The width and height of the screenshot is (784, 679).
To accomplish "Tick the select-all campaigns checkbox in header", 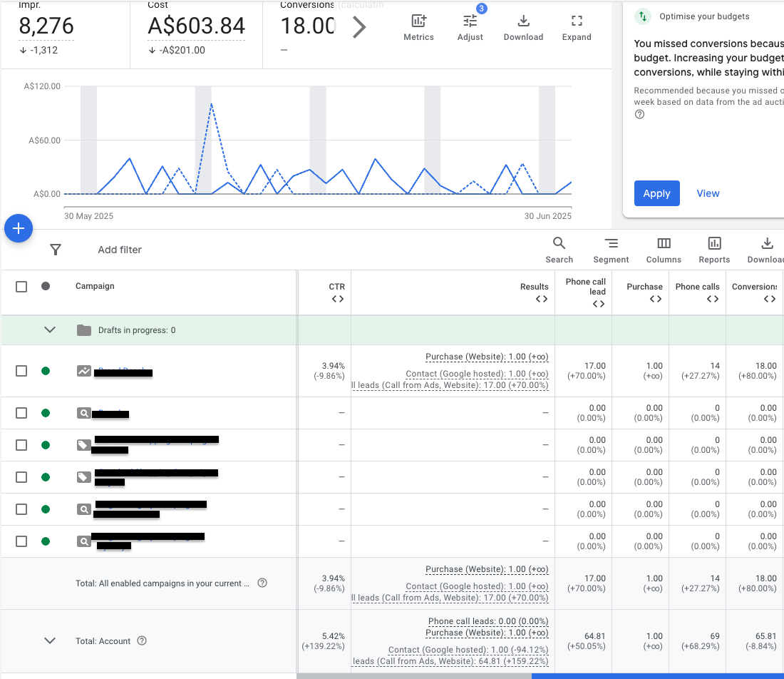I will 21,286.
